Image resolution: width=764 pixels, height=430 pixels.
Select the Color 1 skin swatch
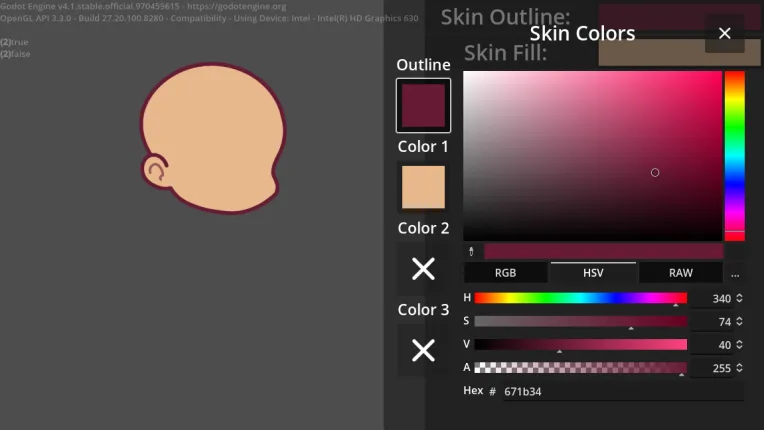pos(423,187)
